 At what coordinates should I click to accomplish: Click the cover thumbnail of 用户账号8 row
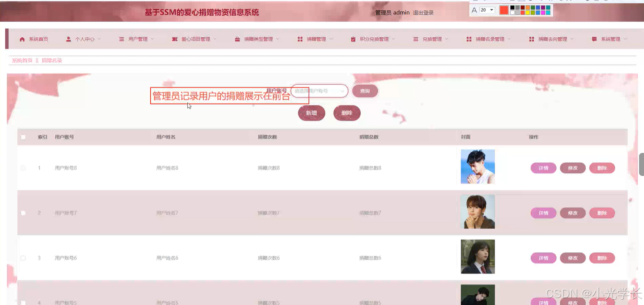[x=478, y=166]
